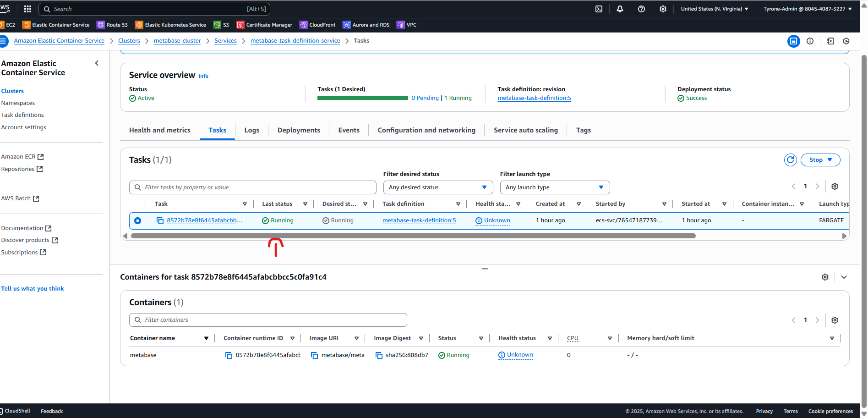Open the S3 service from favorites bar
868x418 pixels.
[221, 25]
